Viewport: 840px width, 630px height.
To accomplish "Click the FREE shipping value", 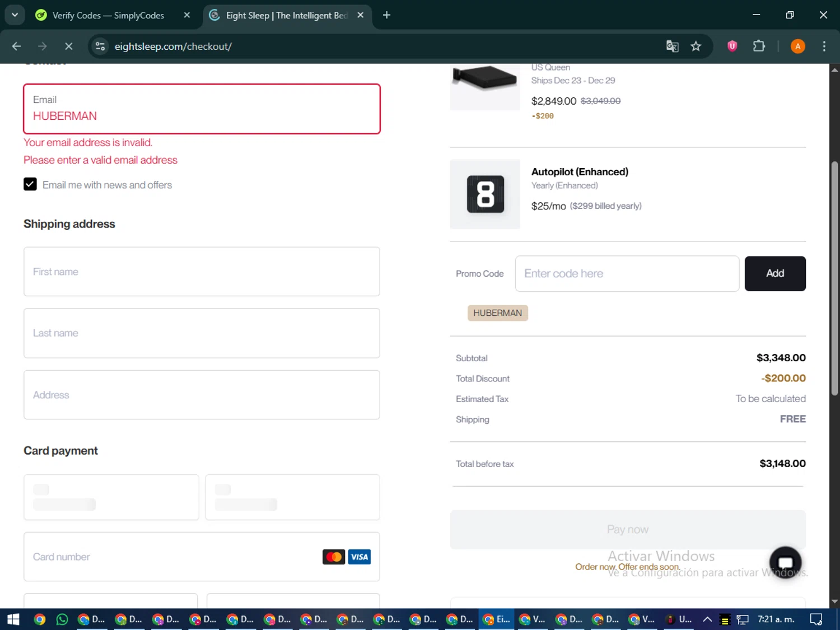I will 793,419.
